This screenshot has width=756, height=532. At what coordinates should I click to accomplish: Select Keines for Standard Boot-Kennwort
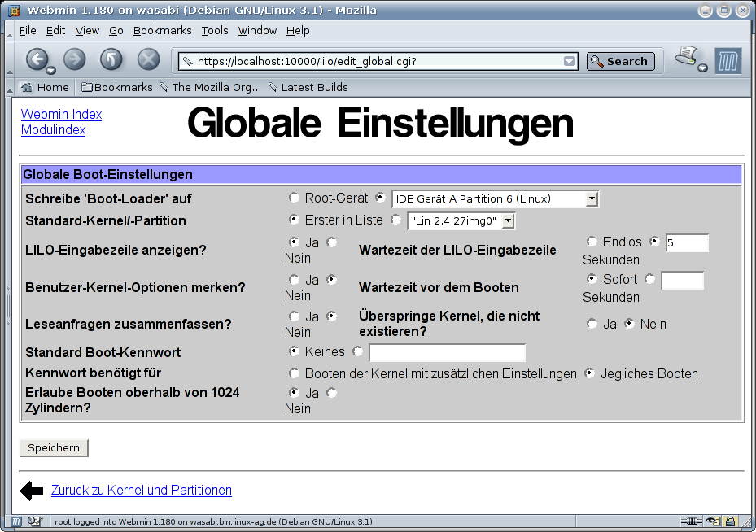click(294, 351)
